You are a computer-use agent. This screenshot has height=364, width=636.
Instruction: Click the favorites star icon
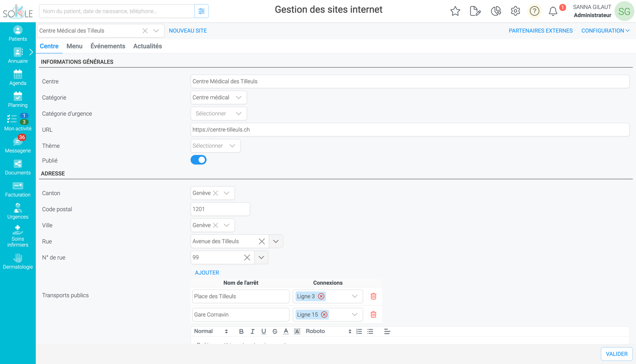click(x=455, y=11)
